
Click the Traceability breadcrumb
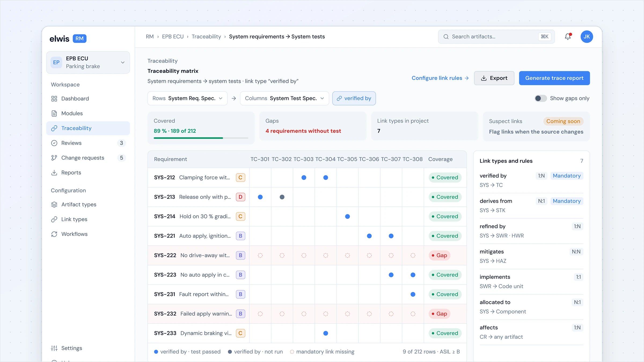pyautogui.click(x=206, y=36)
